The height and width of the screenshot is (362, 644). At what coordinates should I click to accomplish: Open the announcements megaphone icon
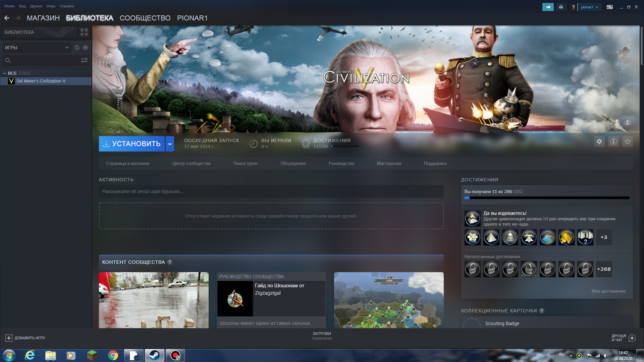(548, 7)
